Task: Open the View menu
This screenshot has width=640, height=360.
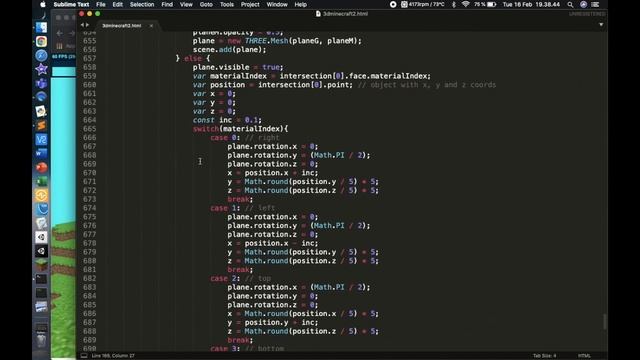Action: (186, 4)
